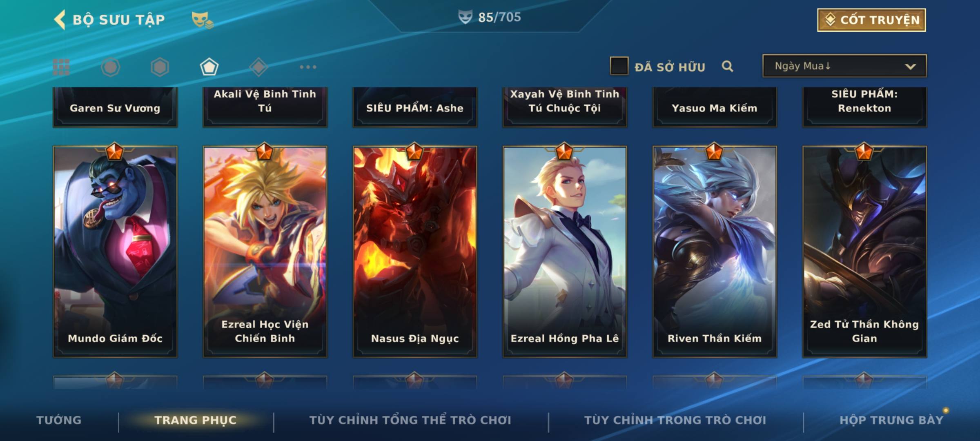Screen dimensions: 980x441
Task: Open the three-dots more filters icon
Action: pos(308,67)
